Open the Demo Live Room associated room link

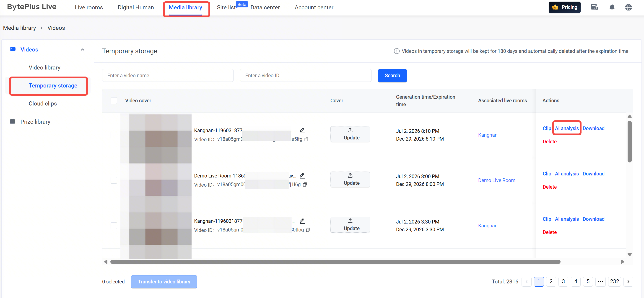[x=496, y=180]
